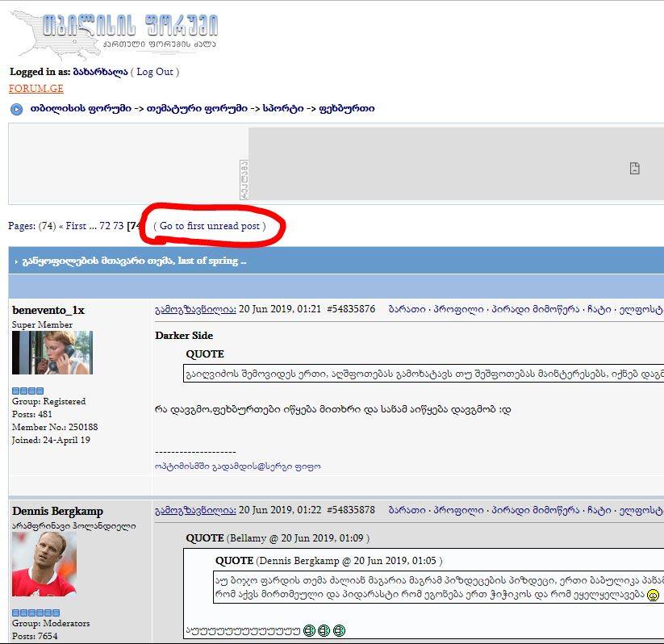Click პირადი მიმოწერა in Dennis Bergkamp post

[535, 510]
